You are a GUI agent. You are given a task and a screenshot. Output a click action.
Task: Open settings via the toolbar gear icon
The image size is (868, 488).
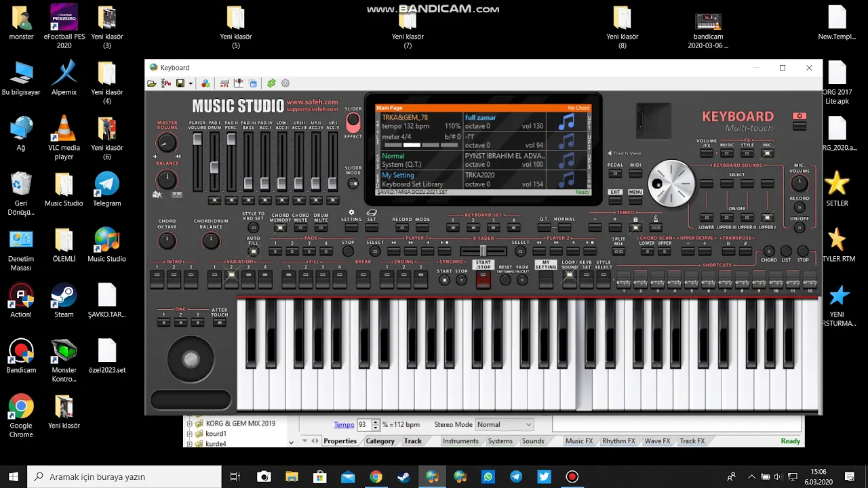pos(285,83)
